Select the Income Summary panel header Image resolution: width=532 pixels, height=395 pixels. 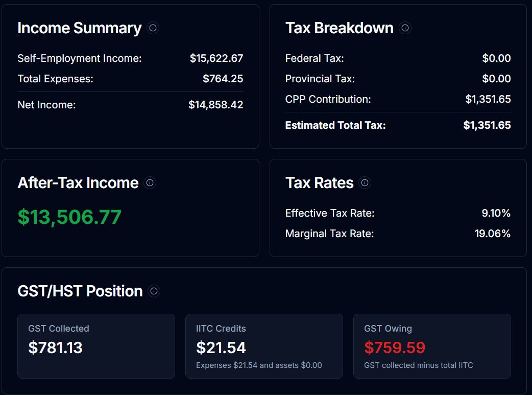click(x=79, y=28)
